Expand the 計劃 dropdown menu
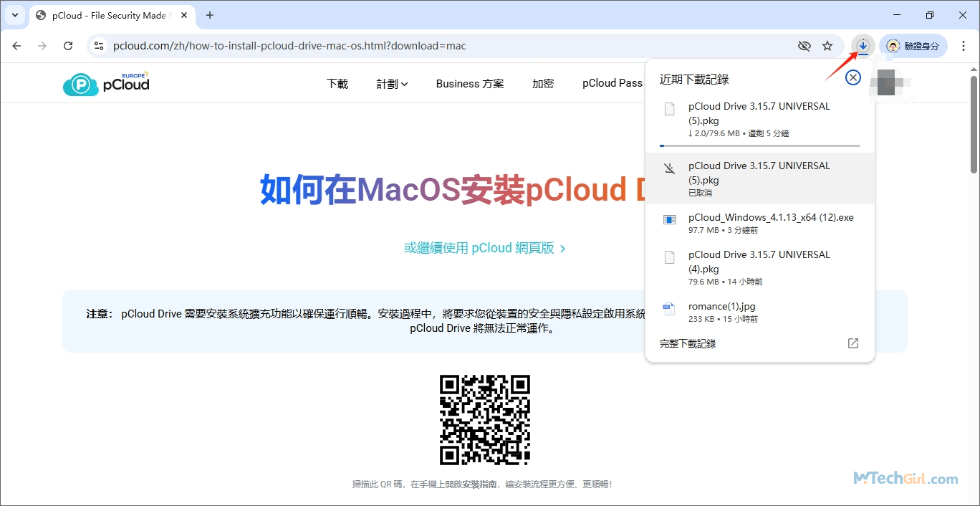The height and width of the screenshot is (506, 980). click(392, 83)
